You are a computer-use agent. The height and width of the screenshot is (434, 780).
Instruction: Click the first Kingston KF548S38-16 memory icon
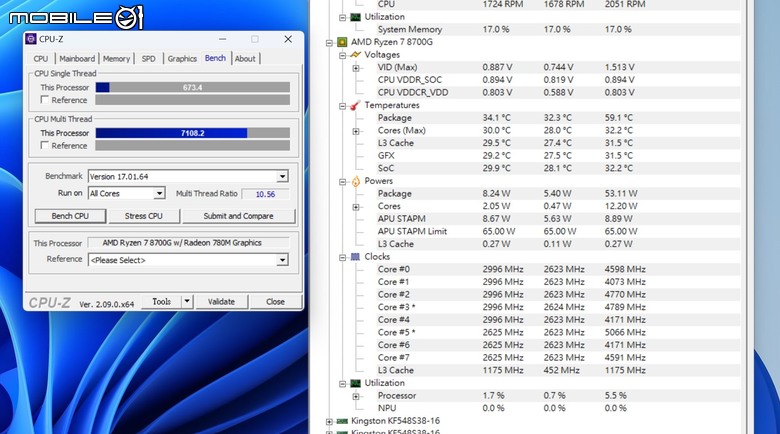click(342, 421)
